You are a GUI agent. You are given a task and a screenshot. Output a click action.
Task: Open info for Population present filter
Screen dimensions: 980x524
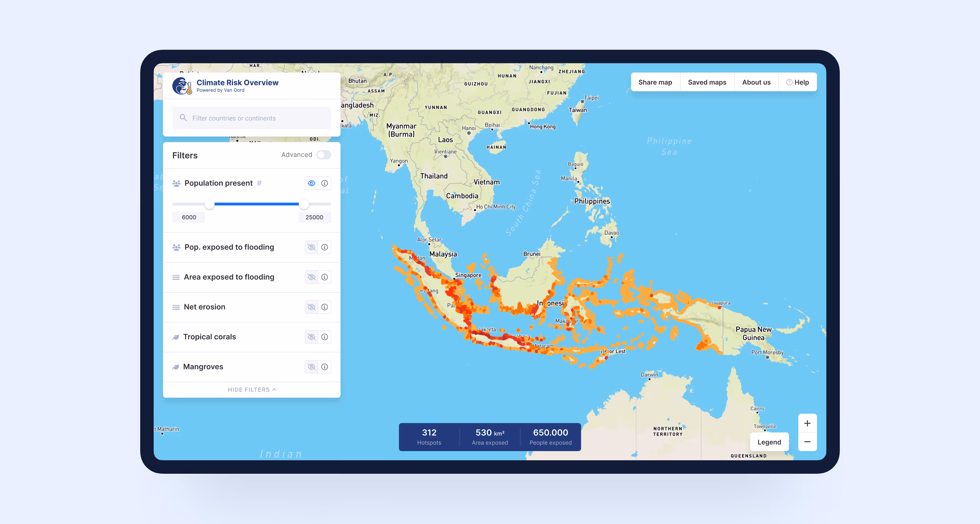tap(324, 183)
